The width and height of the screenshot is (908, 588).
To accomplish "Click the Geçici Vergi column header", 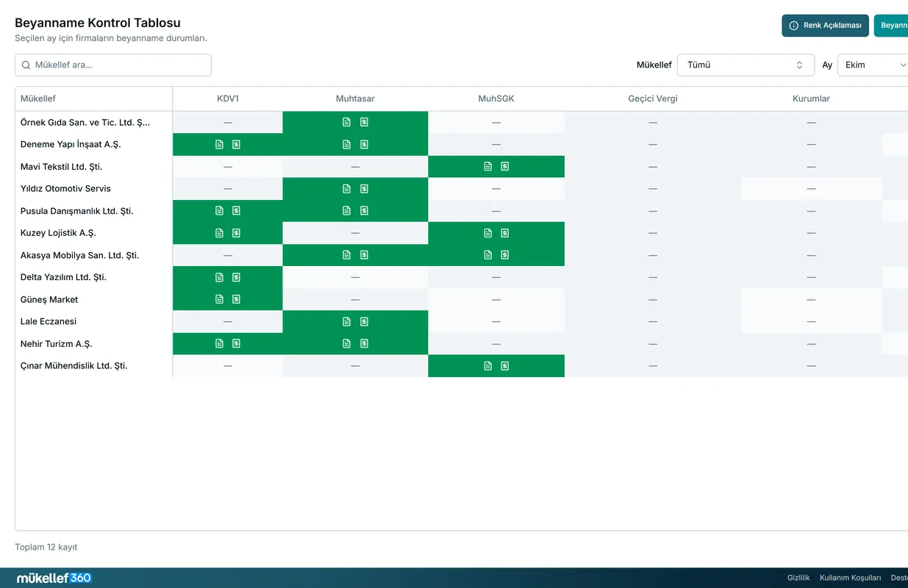I will pyautogui.click(x=653, y=98).
